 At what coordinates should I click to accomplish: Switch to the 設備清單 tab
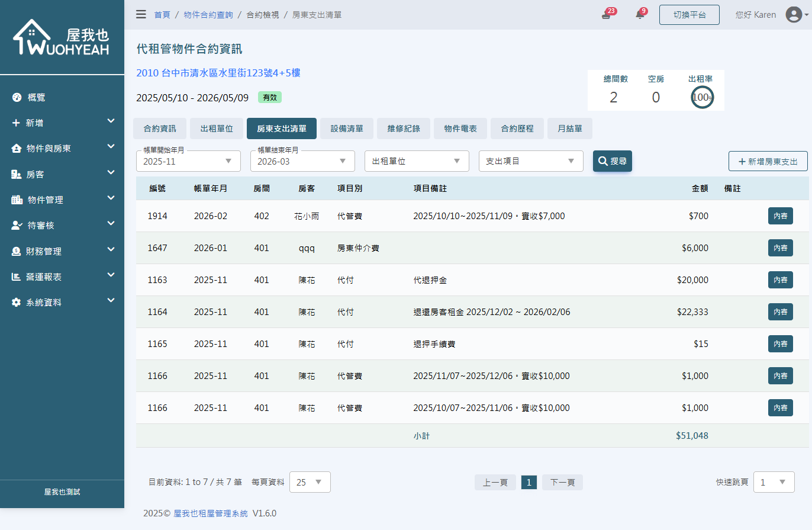click(x=346, y=129)
